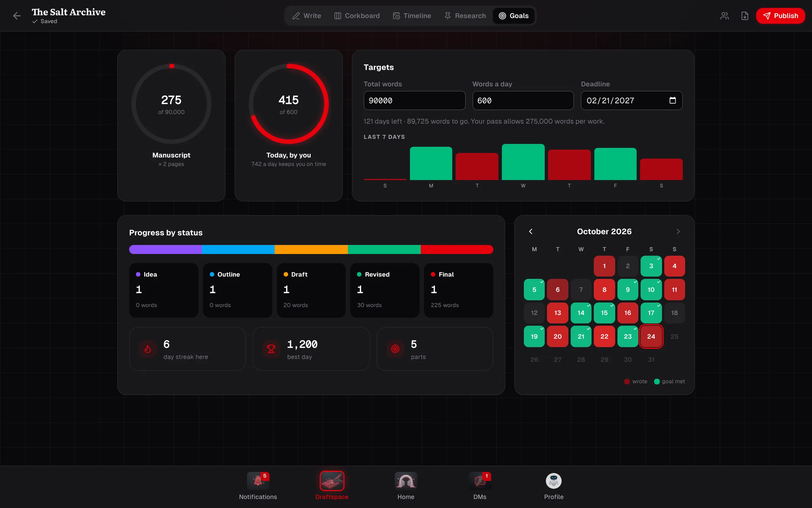
Task: Edit the Total words field
Action: [414, 101]
